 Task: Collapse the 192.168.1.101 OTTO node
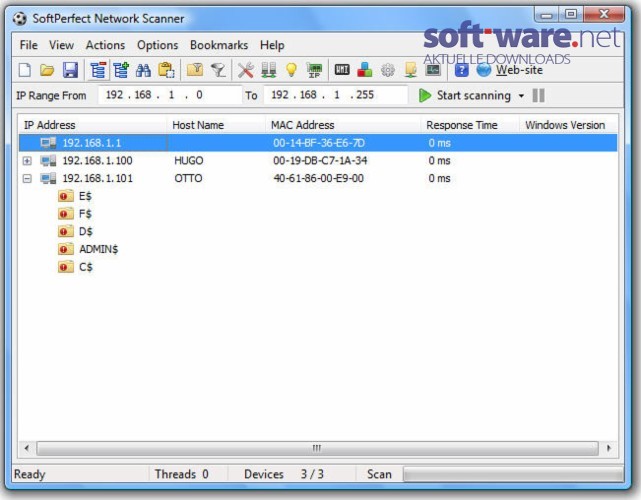point(27,179)
